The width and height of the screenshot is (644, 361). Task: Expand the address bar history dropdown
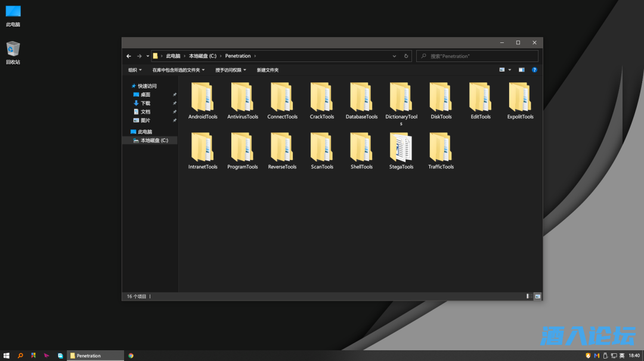pos(394,56)
